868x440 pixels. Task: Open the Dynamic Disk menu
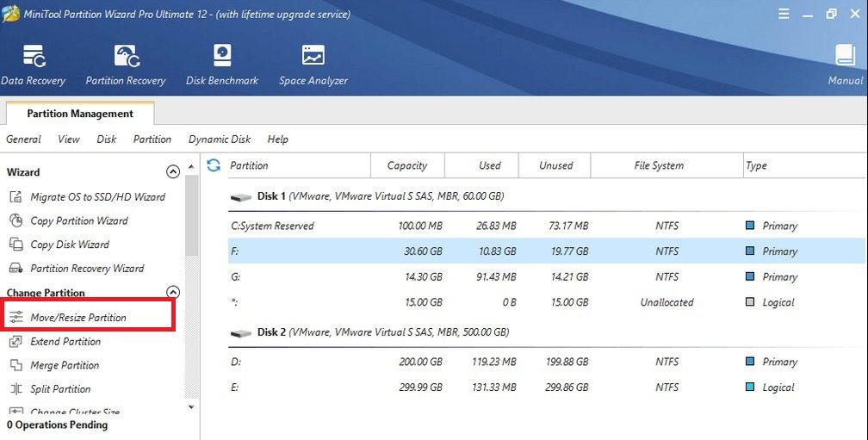point(220,139)
